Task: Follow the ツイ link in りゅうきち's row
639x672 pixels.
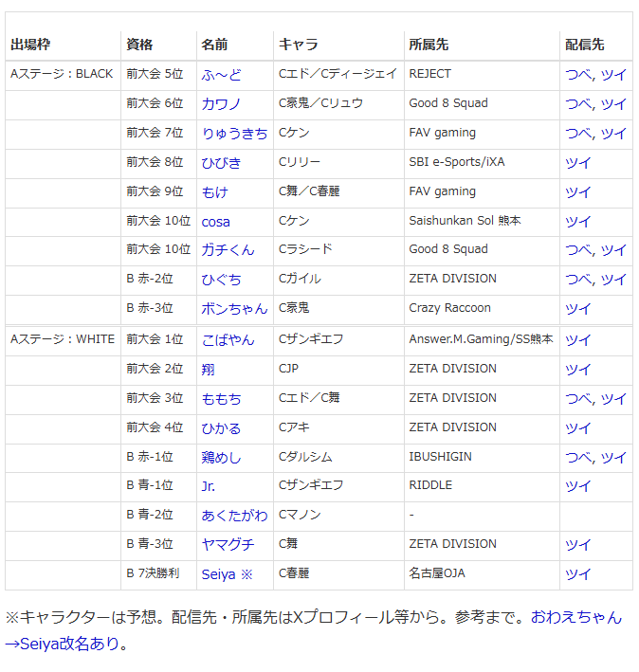Action: click(x=613, y=134)
